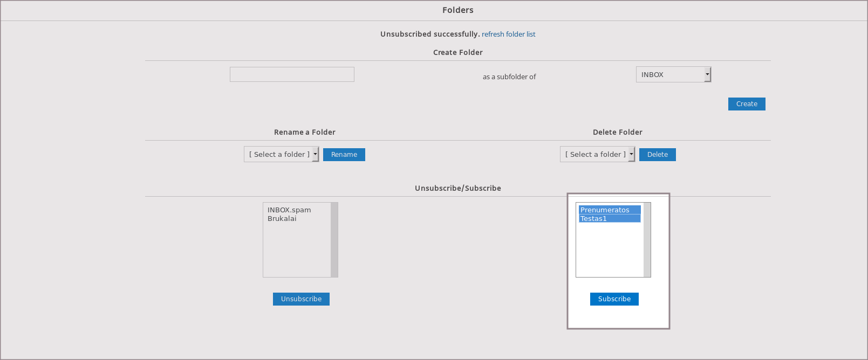Select the Brukalai folder entry

tap(282, 219)
